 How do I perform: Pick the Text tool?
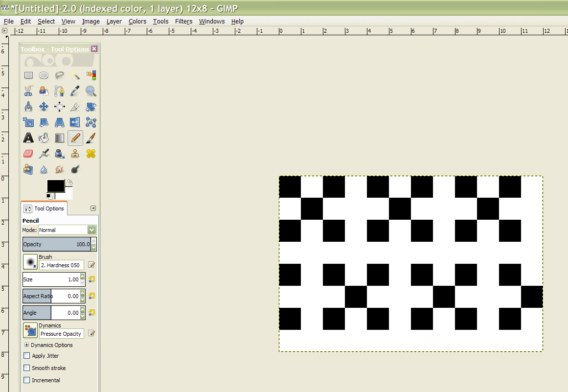coord(28,138)
